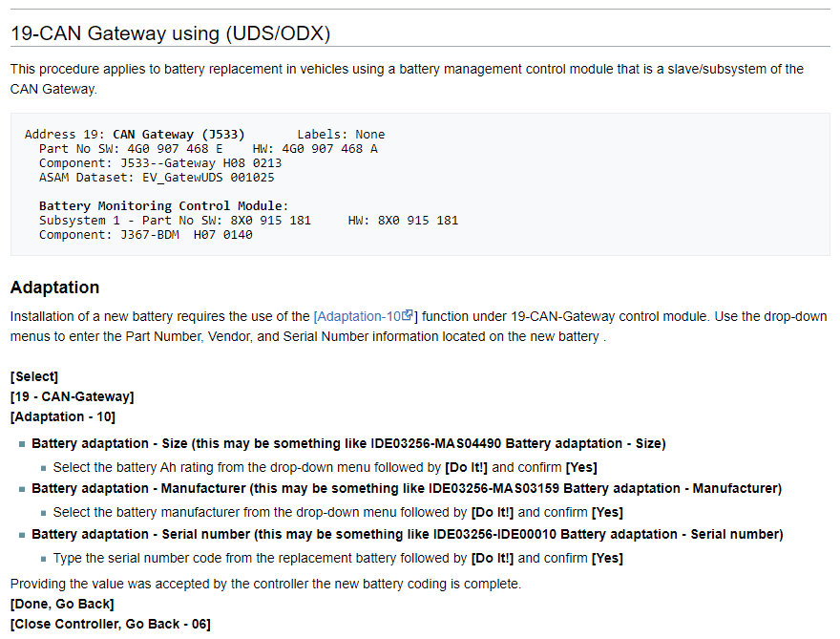Viewport: 840px width, 639px height.
Task: Click the [19 - CAN-Gateway] step text
Action: (x=73, y=396)
